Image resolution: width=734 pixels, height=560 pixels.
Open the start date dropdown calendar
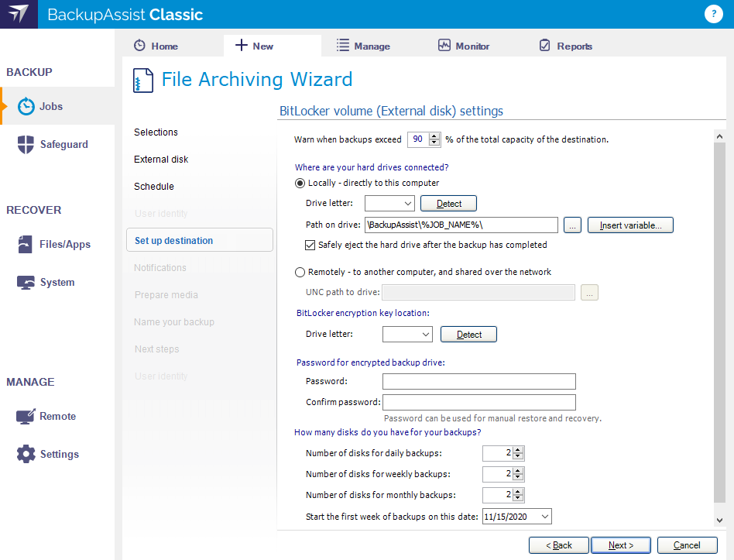(545, 517)
